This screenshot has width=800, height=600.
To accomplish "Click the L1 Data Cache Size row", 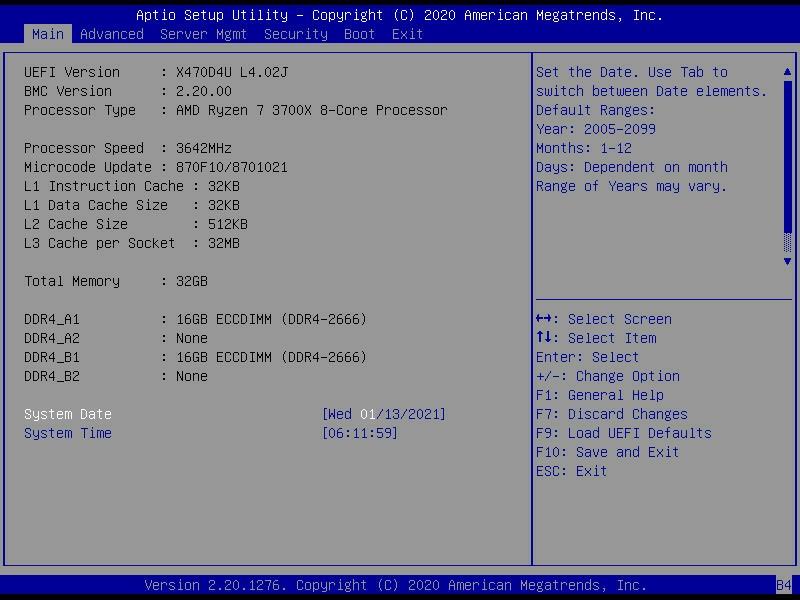I will pyautogui.click(x=132, y=205).
